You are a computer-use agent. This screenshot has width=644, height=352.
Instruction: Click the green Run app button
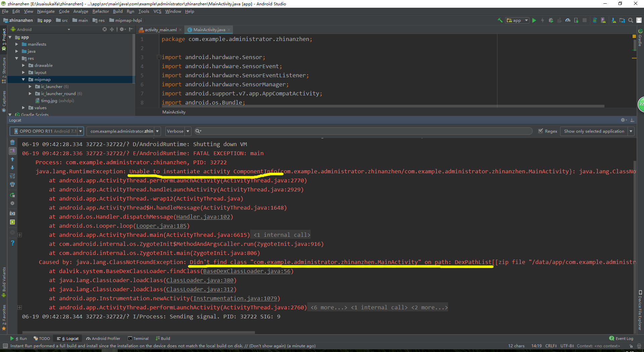point(534,20)
